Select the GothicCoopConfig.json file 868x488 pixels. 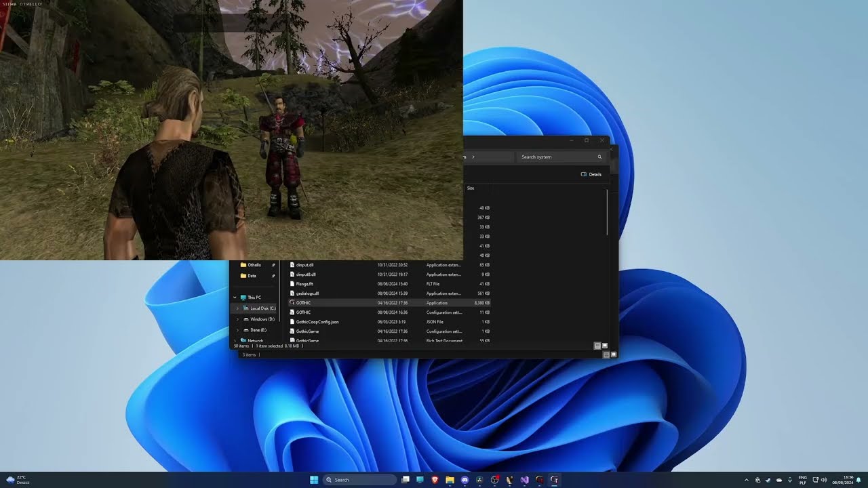[389, 322]
